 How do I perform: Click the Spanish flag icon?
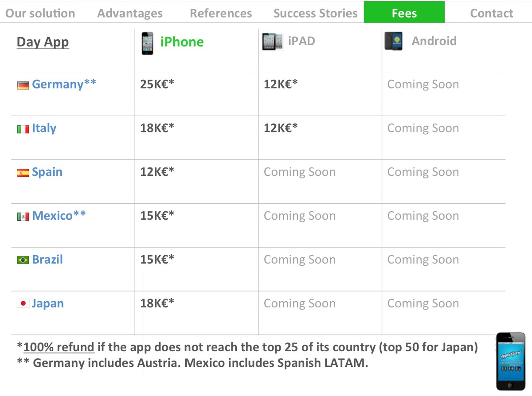tap(23, 173)
